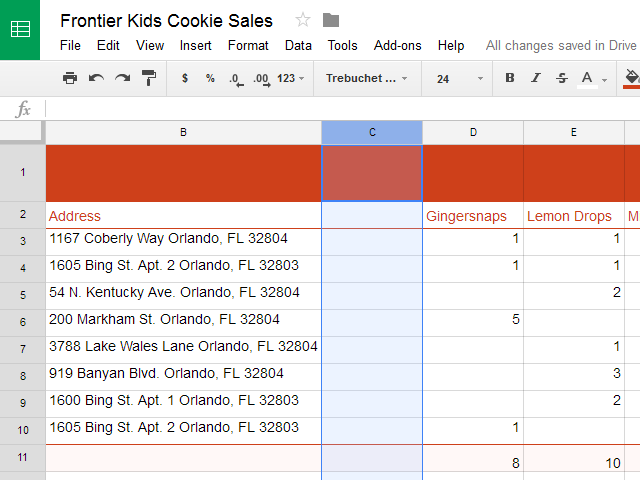
Task: Open the Trebuchet font dropdown
Action: [x=367, y=78]
